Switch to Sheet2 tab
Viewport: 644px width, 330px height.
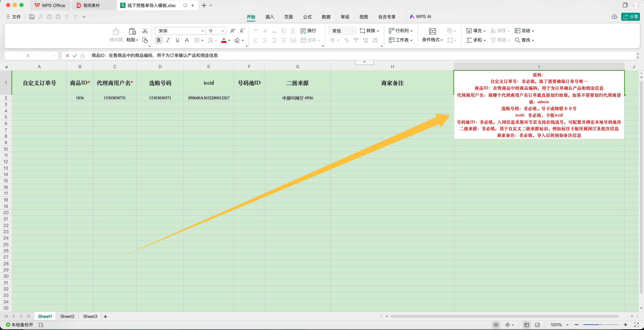click(x=67, y=316)
